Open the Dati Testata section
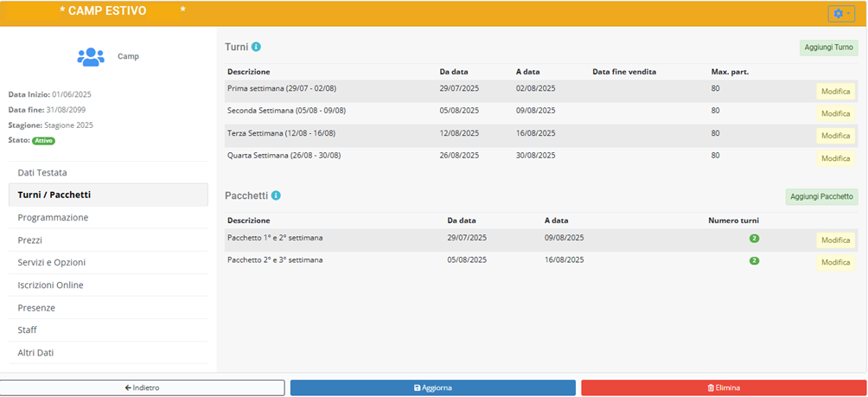The width and height of the screenshot is (868, 397). click(42, 173)
